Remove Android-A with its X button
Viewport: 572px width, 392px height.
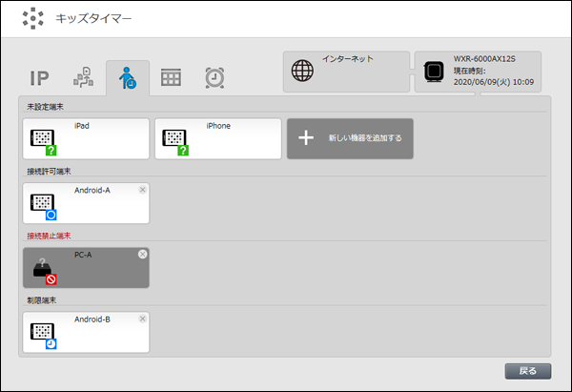(x=143, y=190)
